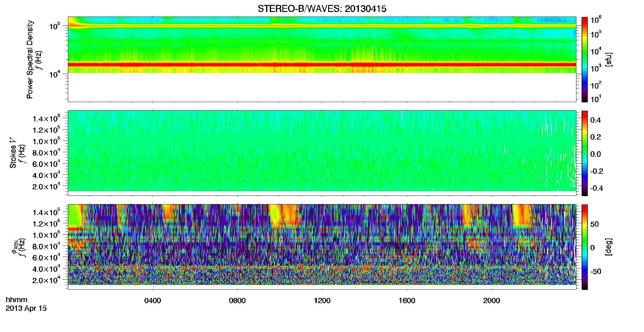This screenshot has width=644, height=332.
Task: Click the [deg] unit label
Action: (x=608, y=247)
